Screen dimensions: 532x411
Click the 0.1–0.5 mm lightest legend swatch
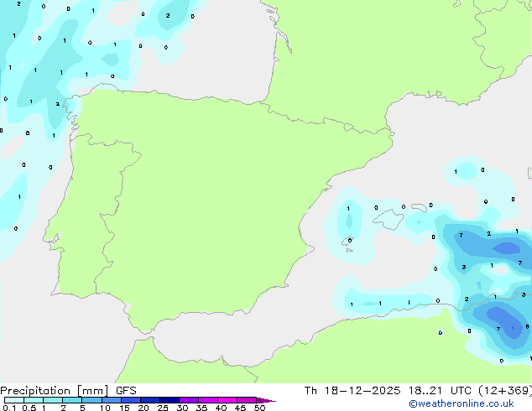tap(14, 400)
